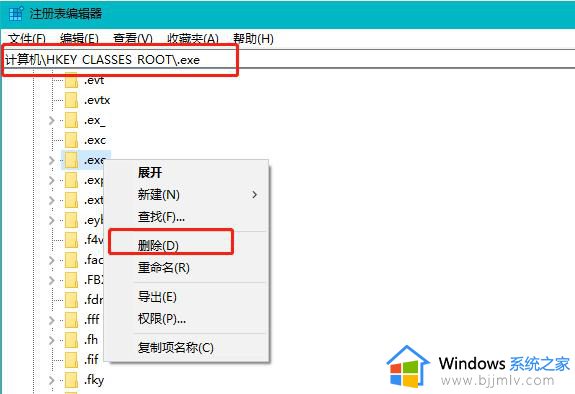Select the .fh key label
The image size is (575, 394).
[91, 340]
